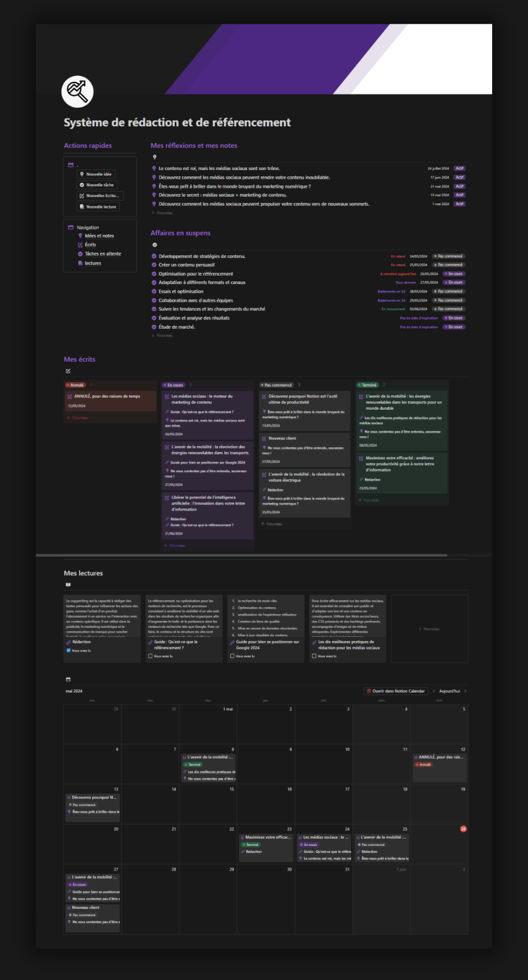Click the calendar view icon above mai 2024
Image resolution: width=528 pixels, height=980 pixels.
(68, 680)
